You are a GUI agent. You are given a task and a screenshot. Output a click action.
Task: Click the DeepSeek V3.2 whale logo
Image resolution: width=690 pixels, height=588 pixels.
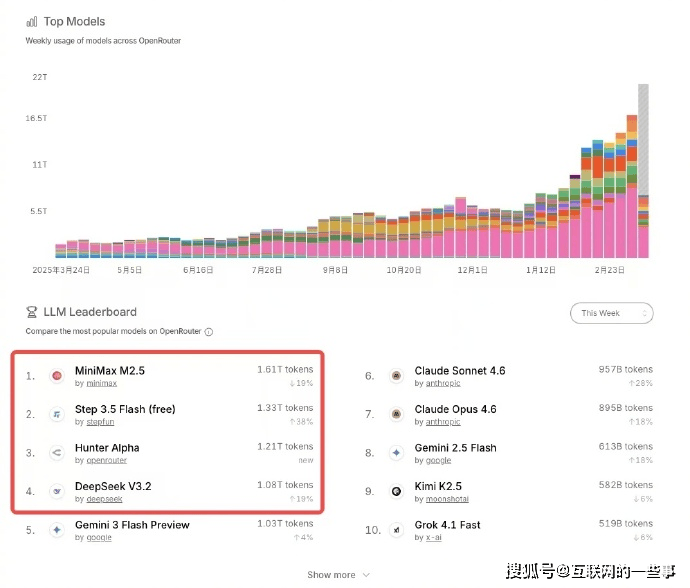click(57, 491)
